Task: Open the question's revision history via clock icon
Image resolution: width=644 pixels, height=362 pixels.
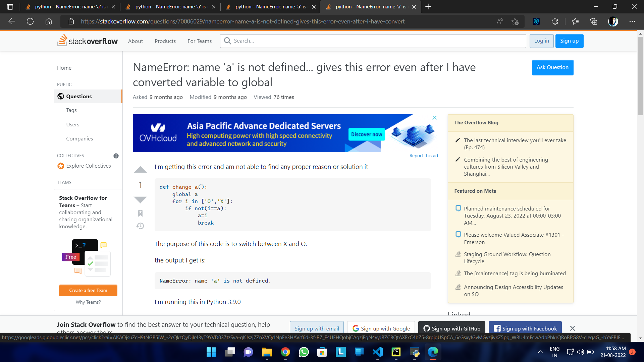Action: pos(140,226)
